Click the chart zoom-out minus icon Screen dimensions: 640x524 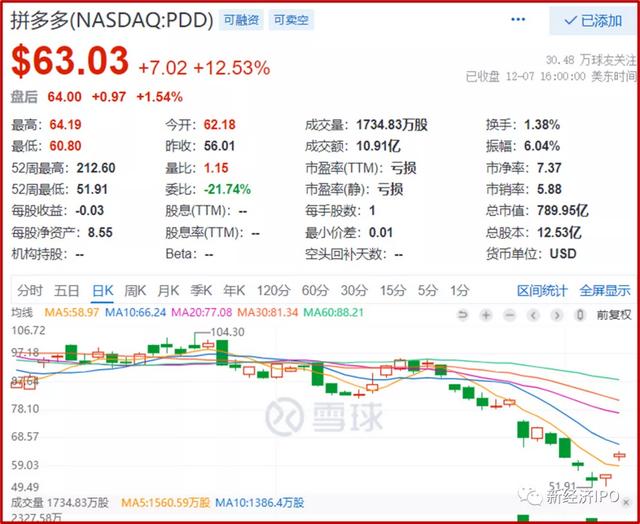point(510,315)
